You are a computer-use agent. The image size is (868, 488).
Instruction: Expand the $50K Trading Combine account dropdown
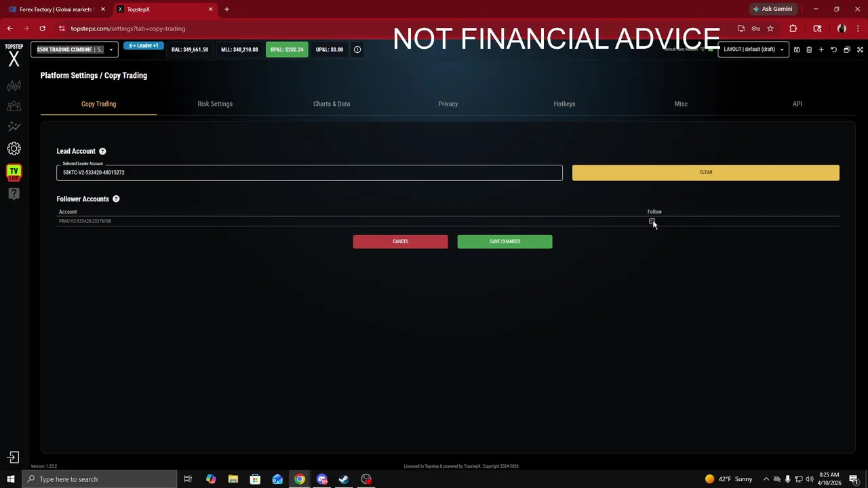[x=74, y=49]
